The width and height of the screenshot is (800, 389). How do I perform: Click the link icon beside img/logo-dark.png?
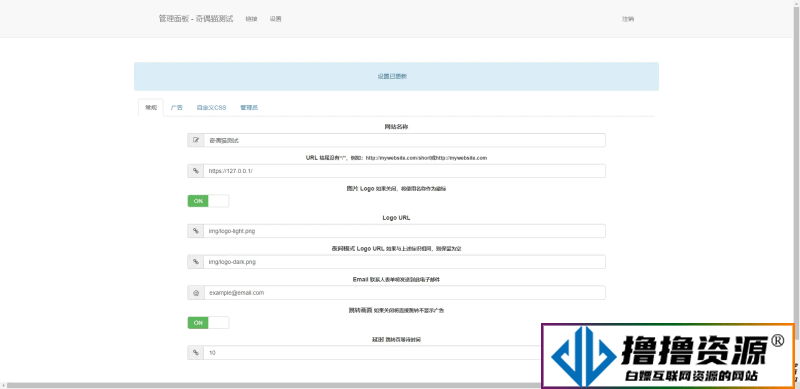tap(195, 262)
